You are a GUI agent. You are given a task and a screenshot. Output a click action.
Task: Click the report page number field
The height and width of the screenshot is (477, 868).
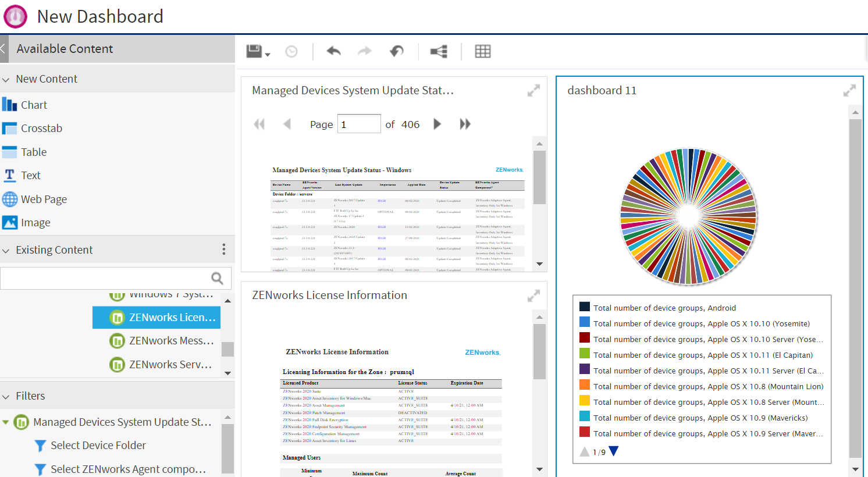coord(359,124)
